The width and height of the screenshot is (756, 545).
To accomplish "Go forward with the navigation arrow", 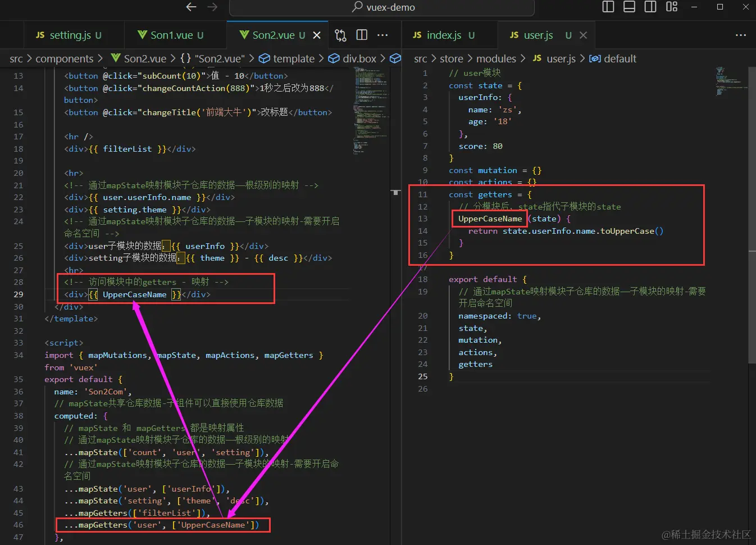I will click(x=212, y=7).
